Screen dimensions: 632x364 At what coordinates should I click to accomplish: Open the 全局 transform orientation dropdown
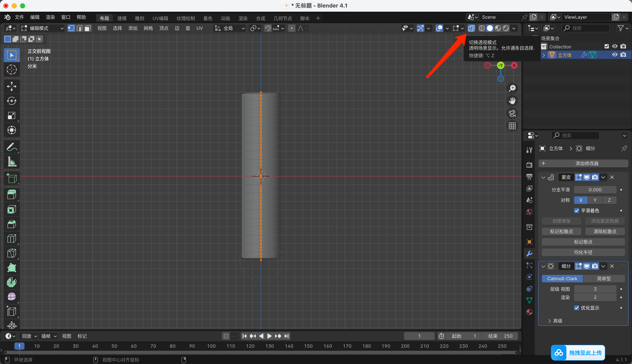229,28
